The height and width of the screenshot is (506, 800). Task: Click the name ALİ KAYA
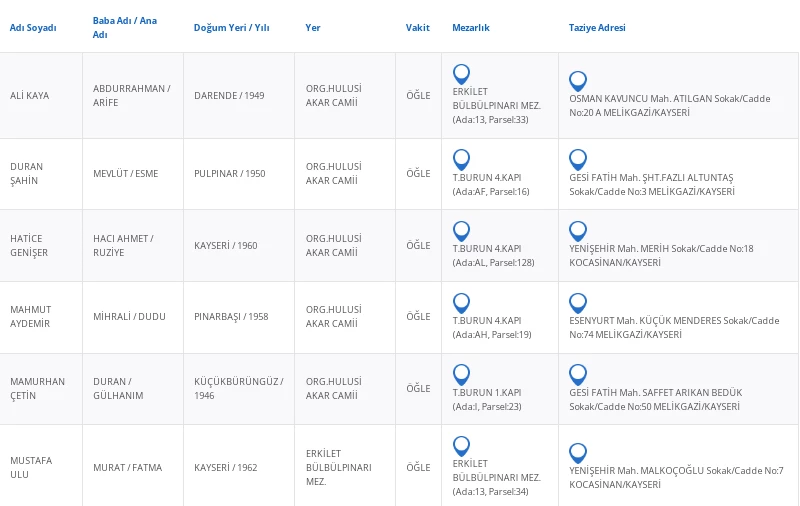pyautogui.click(x=30, y=96)
